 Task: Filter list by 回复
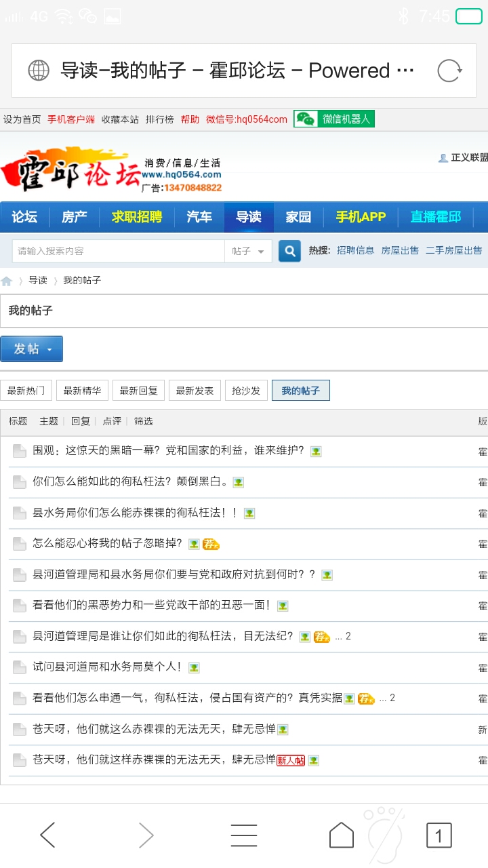(x=81, y=421)
